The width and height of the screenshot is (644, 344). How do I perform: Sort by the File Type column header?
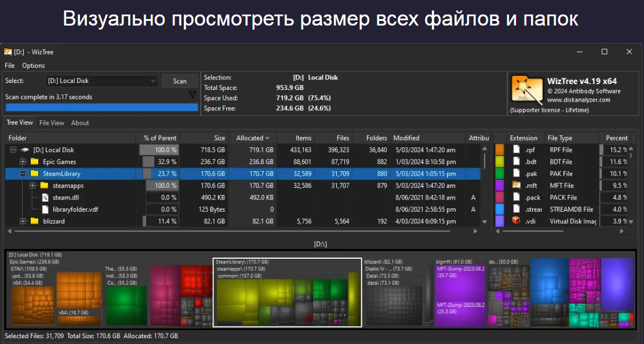(x=571, y=138)
